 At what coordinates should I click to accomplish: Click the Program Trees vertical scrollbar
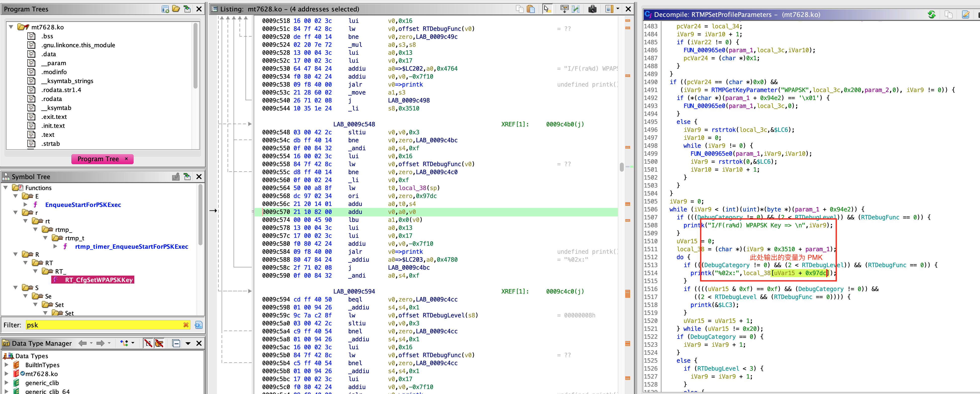pos(196,55)
